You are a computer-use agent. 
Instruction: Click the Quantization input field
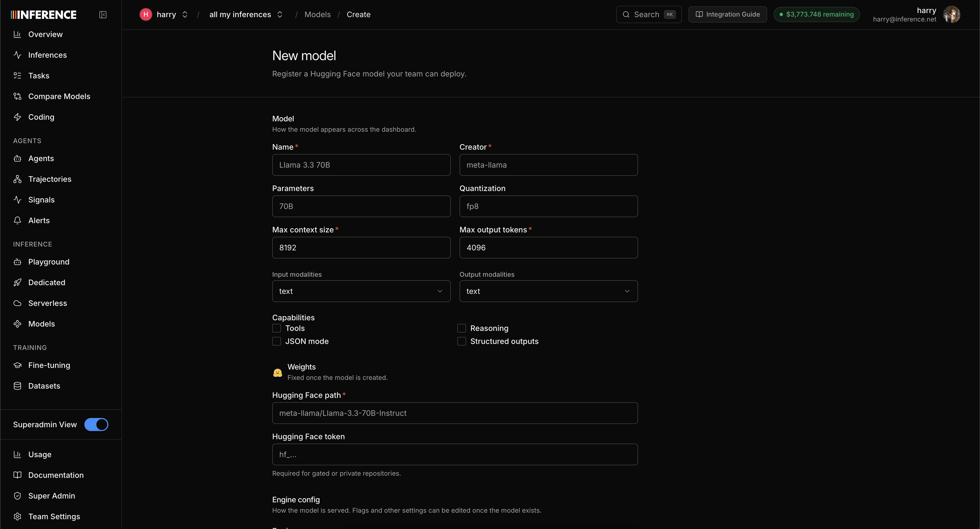549,206
